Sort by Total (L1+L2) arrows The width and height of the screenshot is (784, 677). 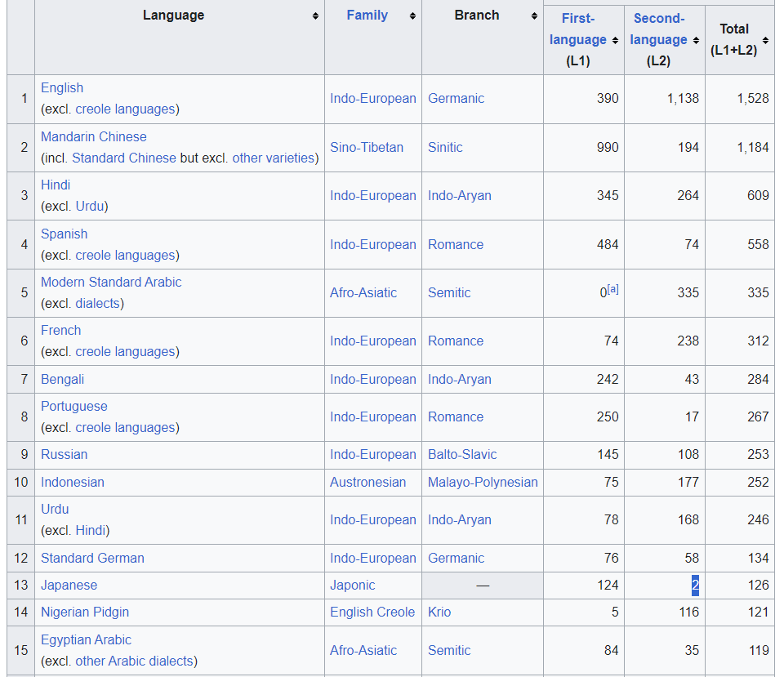(x=765, y=41)
